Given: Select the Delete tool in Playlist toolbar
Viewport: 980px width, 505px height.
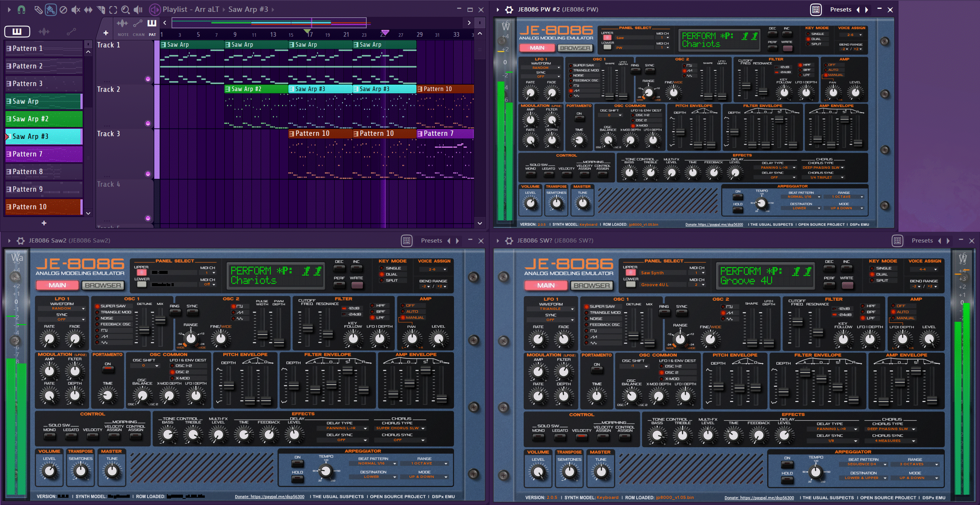Looking at the screenshot, I should click(63, 10).
